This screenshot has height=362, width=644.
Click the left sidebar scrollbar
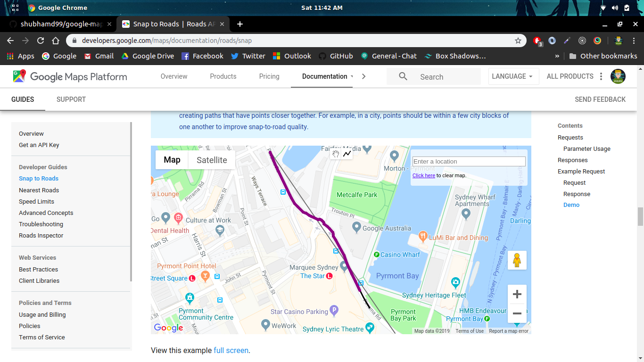click(x=131, y=202)
